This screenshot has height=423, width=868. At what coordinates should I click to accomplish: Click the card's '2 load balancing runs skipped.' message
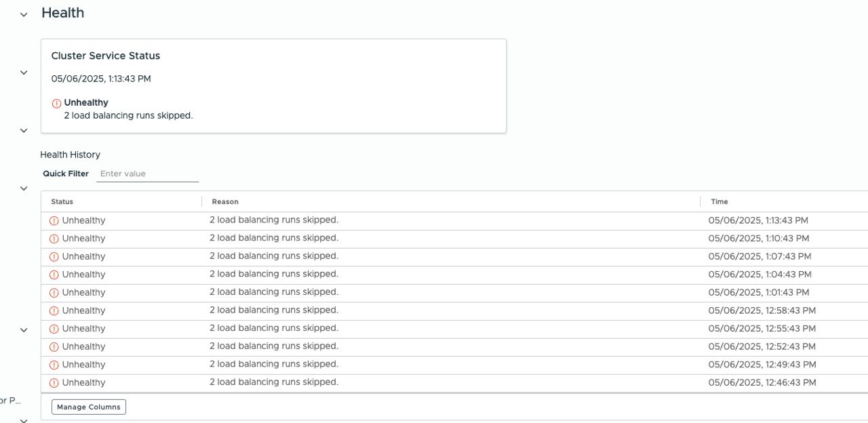[129, 115]
